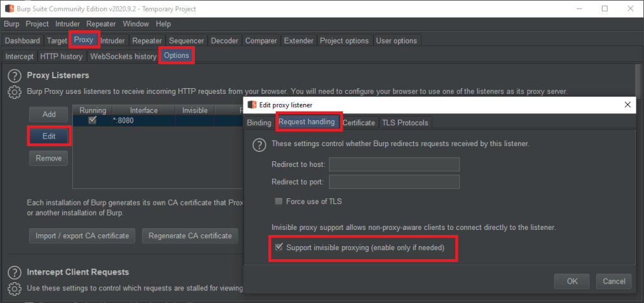Click the Redirect to host input field
Screen dimensions: 644x303
coord(394,164)
